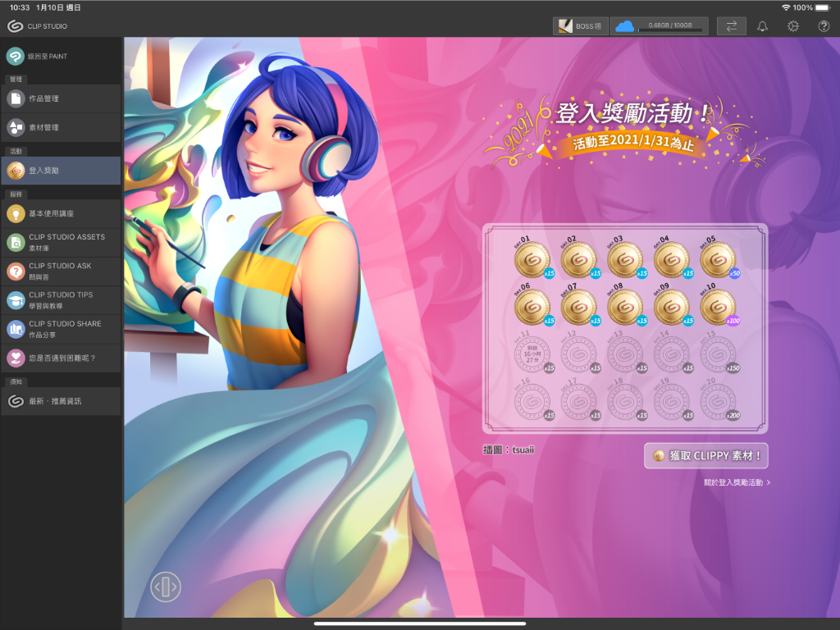Click the cloud storage icon

coord(624,25)
